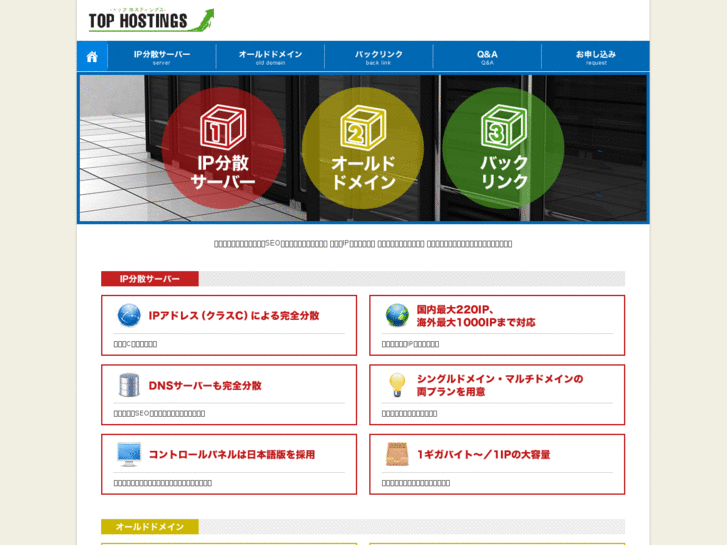Select the red IP分散サーバー banner circle

[x=223, y=148]
